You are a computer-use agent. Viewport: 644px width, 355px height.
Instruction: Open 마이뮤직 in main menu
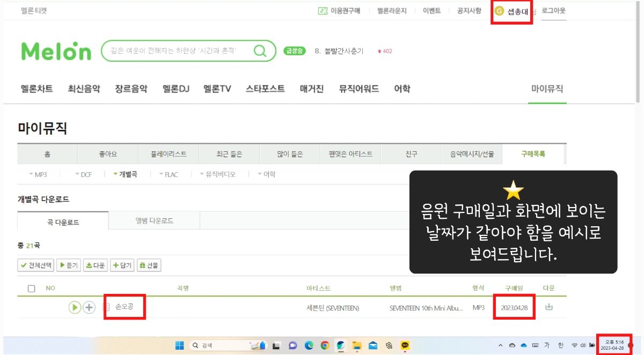coord(547,89)
